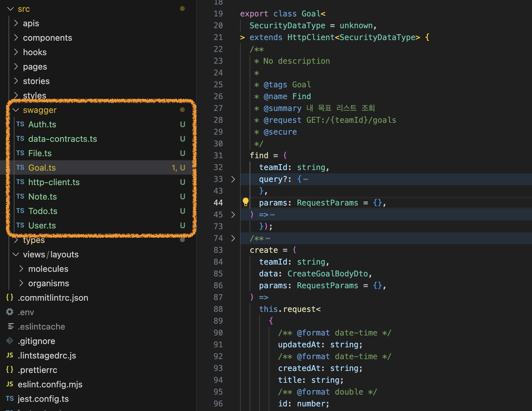This screenshot has width=532, height=411.
Task: Click line number 83 in the gutter
Action: coord(218,250)
